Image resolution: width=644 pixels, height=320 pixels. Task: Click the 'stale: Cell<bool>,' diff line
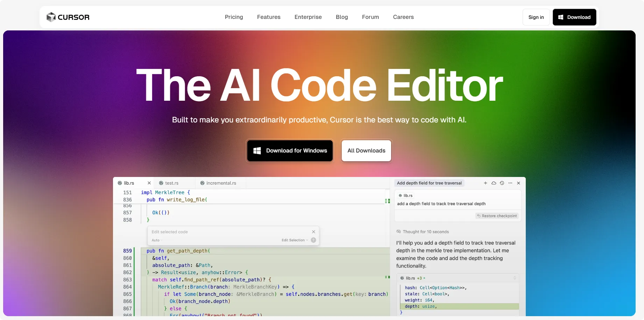point(427,294)
